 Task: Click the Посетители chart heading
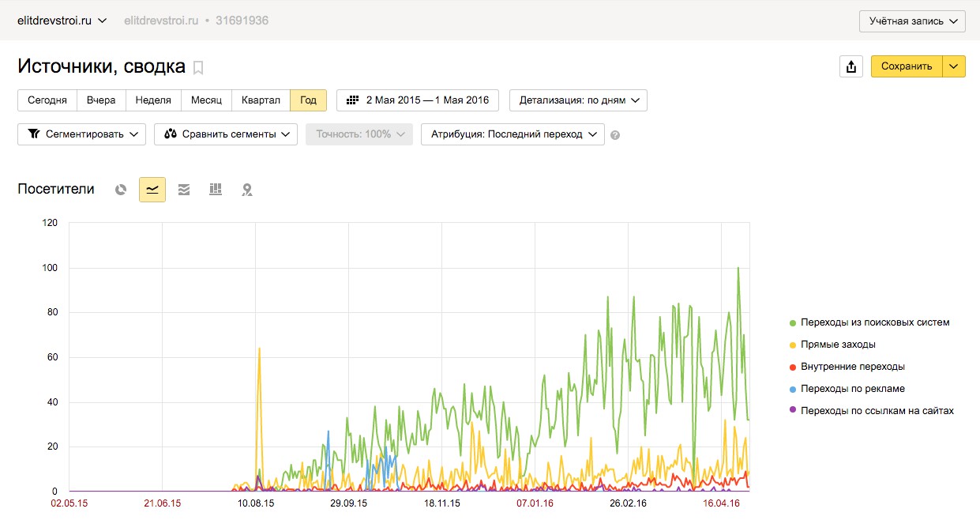point(56,190)
